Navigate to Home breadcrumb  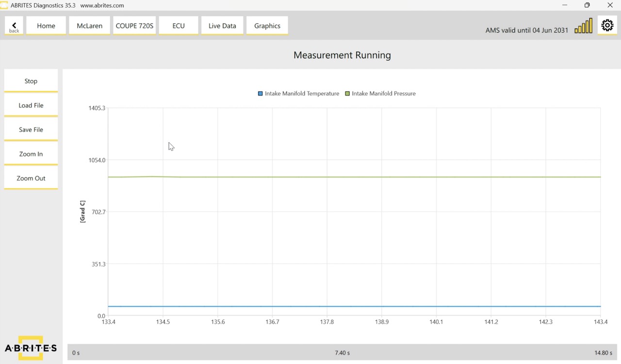[x=46, y=26]
